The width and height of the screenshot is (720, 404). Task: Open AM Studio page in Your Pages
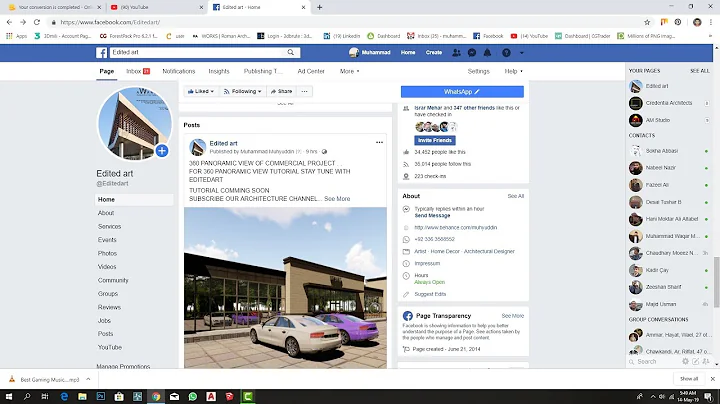point(658,120)
